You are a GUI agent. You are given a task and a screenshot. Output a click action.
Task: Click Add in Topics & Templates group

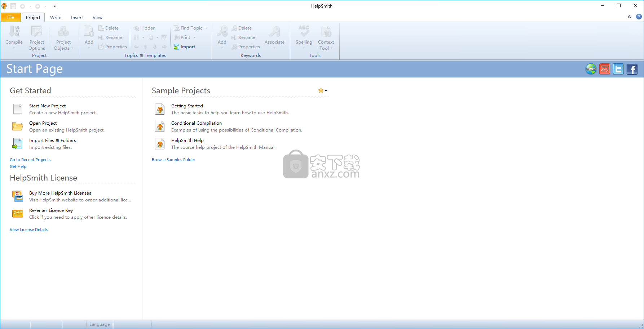click(89, 37)
